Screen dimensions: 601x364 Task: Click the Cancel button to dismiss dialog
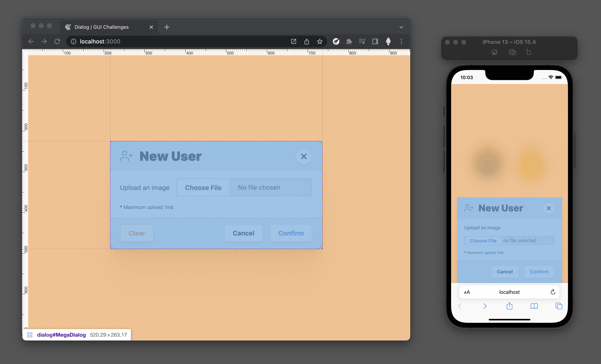[244, 233]
